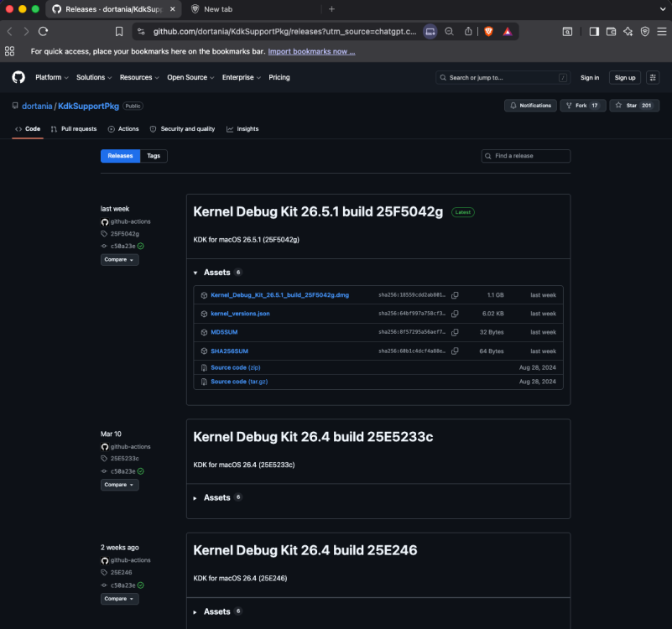Click the Notifications button

coord(530,106)
